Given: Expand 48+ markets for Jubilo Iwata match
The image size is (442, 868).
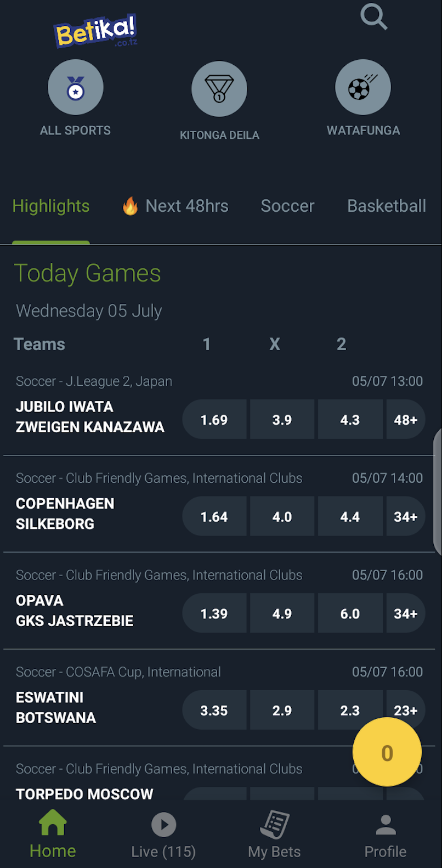Looking at the screenshot, I should coord(406,420).
